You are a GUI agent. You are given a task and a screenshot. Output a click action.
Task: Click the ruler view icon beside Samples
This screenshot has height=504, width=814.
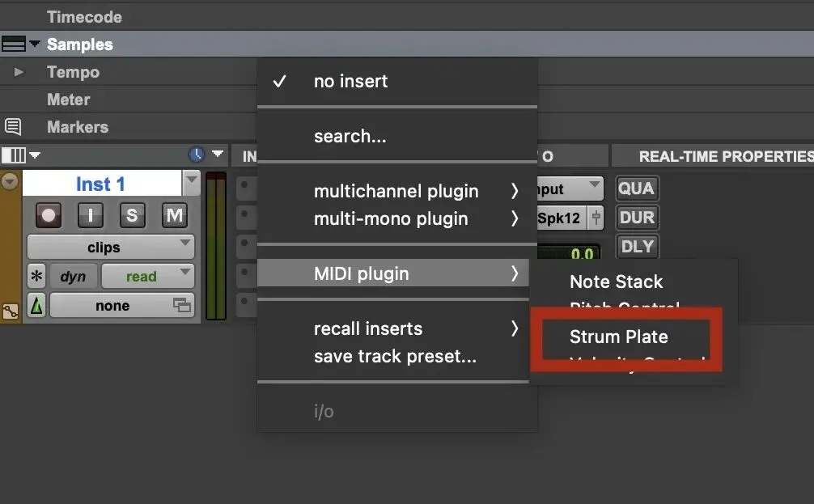coord(14,44)
